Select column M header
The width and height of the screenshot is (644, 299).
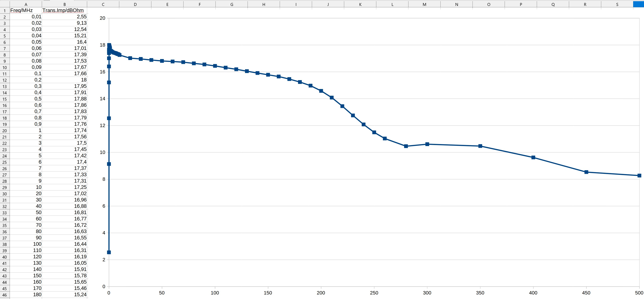(424, 4)
